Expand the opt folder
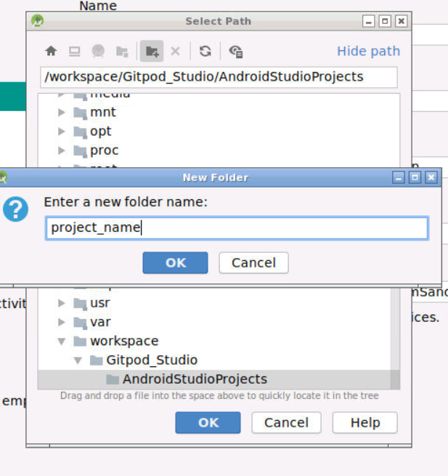 tap(62, 132)
